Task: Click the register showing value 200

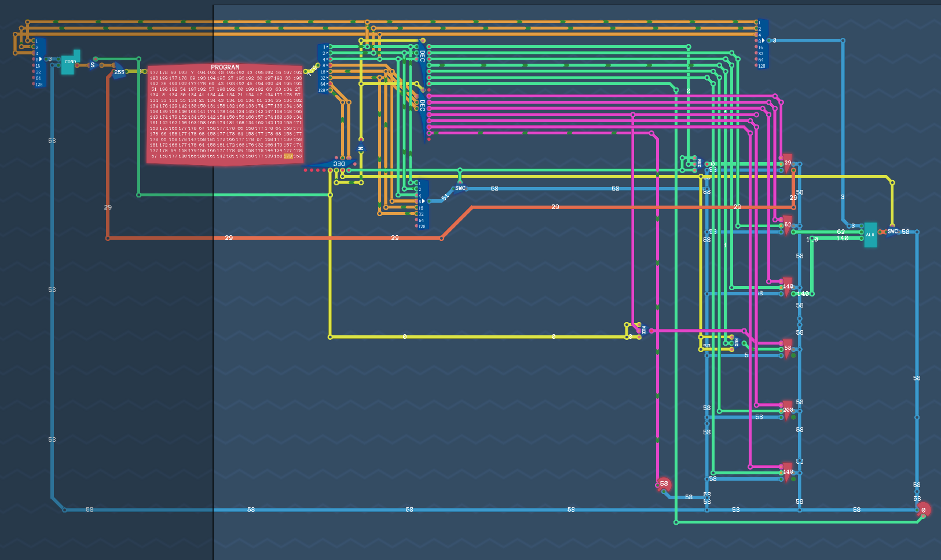Action: coord(787,411)
